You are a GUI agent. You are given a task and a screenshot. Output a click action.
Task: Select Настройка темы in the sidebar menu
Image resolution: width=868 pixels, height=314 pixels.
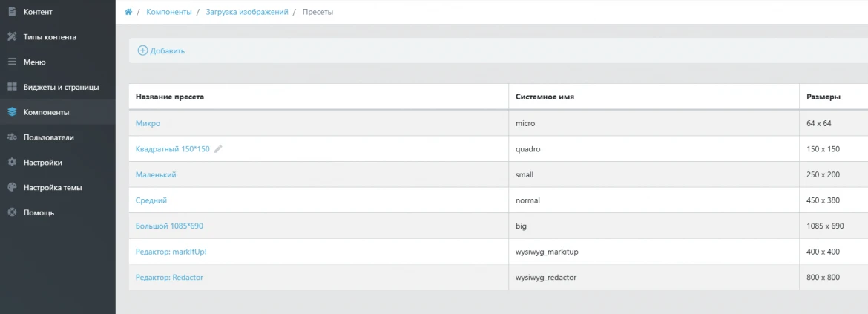tap(53, 188)
